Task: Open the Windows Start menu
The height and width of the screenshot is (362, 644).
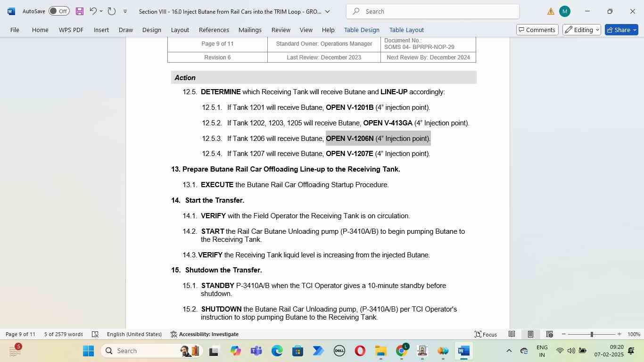Action: 89,351
